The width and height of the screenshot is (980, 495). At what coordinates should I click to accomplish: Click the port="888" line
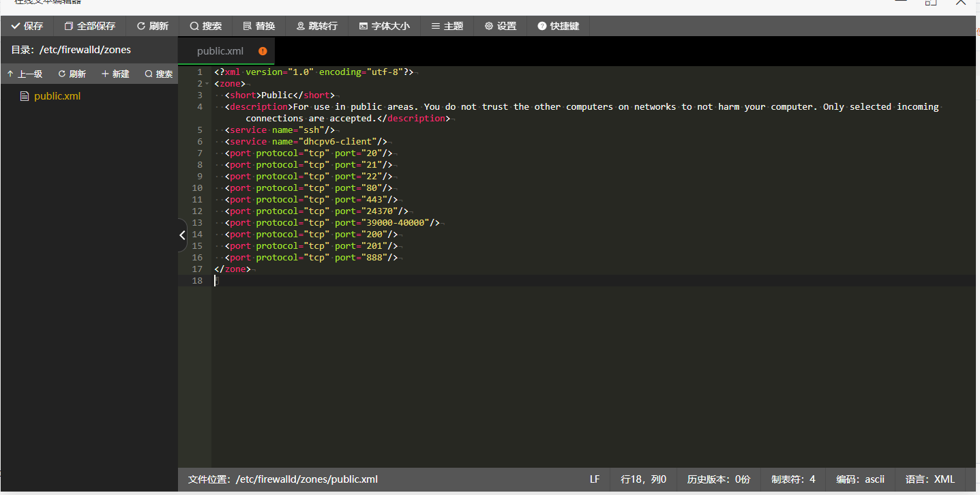(x=311, y=257)
